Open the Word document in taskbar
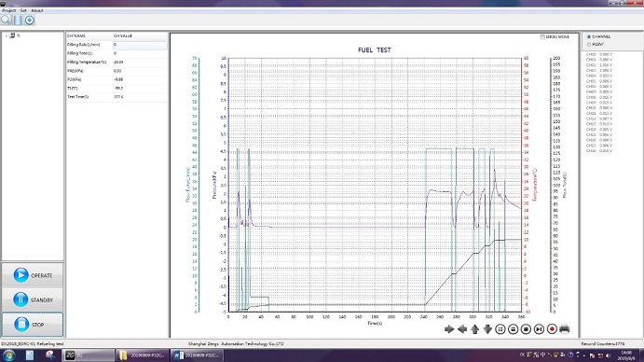 point(197,355)
